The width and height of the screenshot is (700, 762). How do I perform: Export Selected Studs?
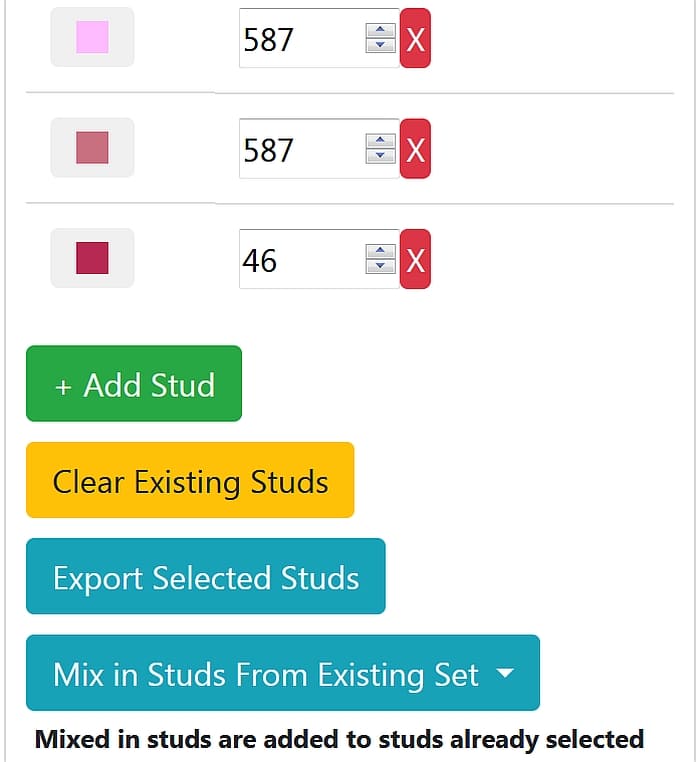coord(205,577)
